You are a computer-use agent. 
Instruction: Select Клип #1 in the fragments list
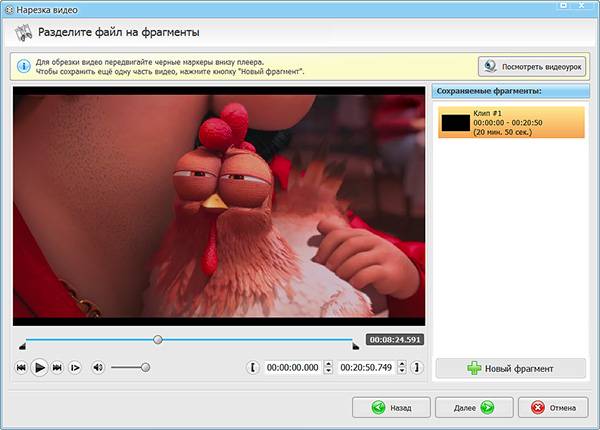(x=511, y=122)
